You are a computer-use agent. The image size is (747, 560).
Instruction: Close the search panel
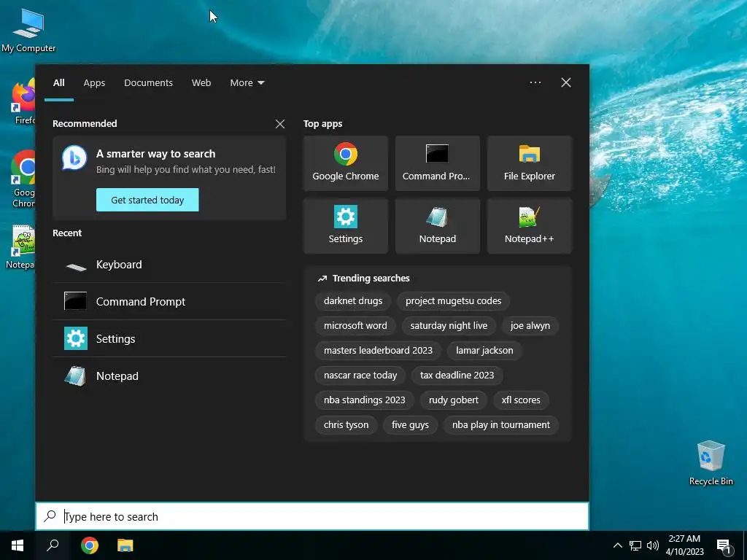point(566,82)
